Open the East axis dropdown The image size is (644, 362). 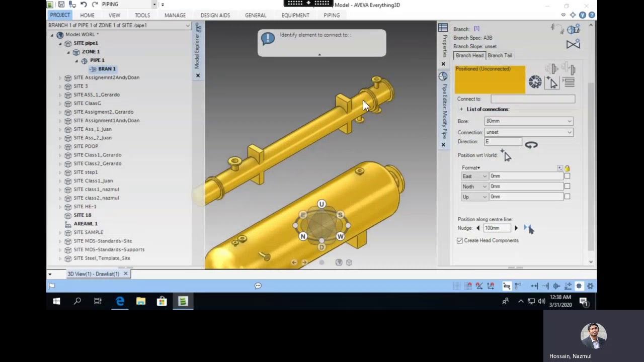(475, 176)
